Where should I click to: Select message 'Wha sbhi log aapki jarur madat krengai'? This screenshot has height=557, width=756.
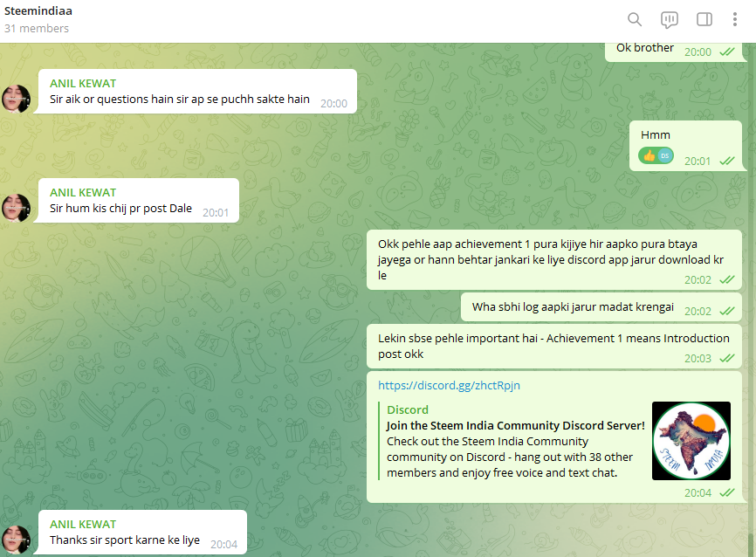(x=601, y=306)
